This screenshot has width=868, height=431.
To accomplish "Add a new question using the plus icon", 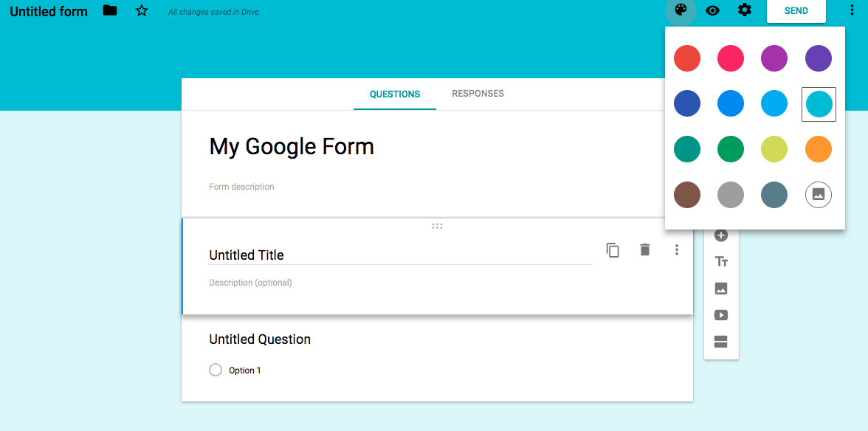I will (x=721, y=235).
